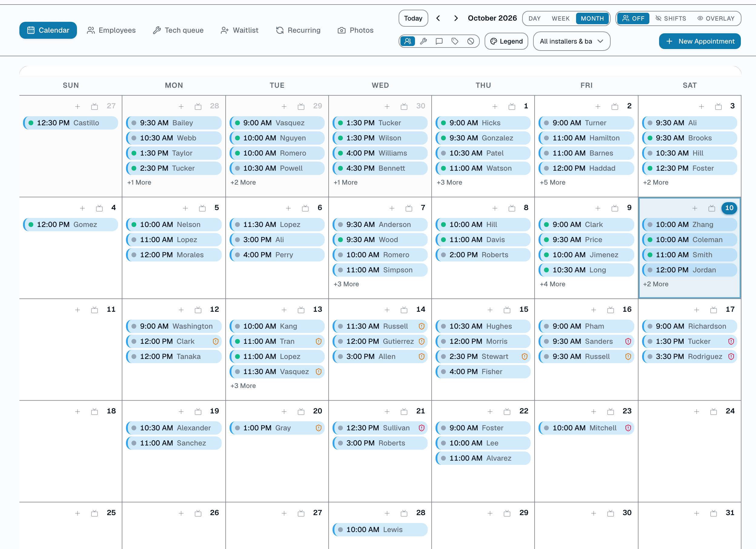The image size is (756, 549).
Task: Toggle the wrench display filter icon
Action: tap(423, 41)
